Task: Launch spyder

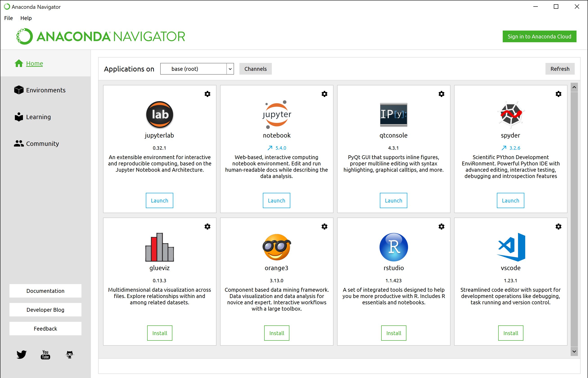Action: (x=510, y=200)
